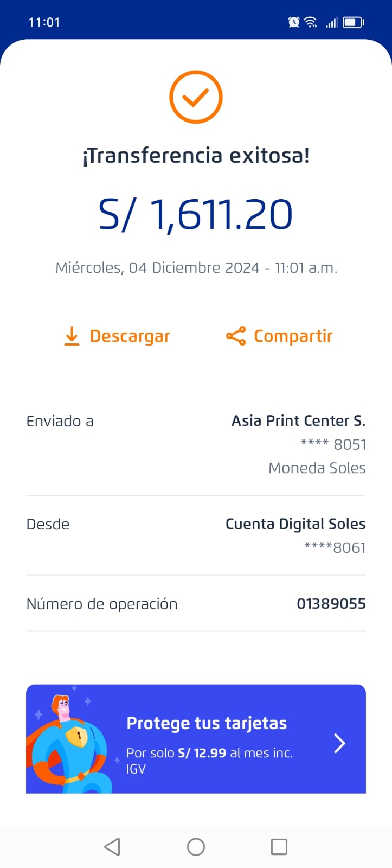
Task: Tap the orange success checkmark icon
Action: (x=196, y=97)
